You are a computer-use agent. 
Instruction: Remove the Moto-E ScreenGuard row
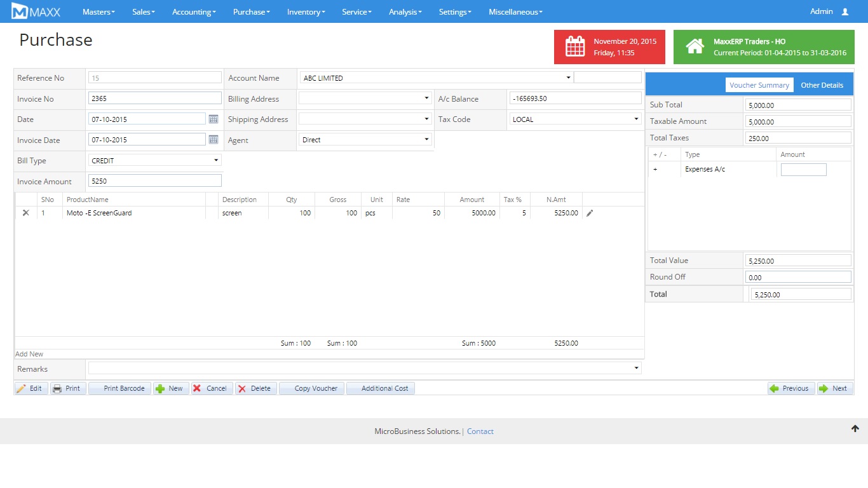tap(26, 213)
